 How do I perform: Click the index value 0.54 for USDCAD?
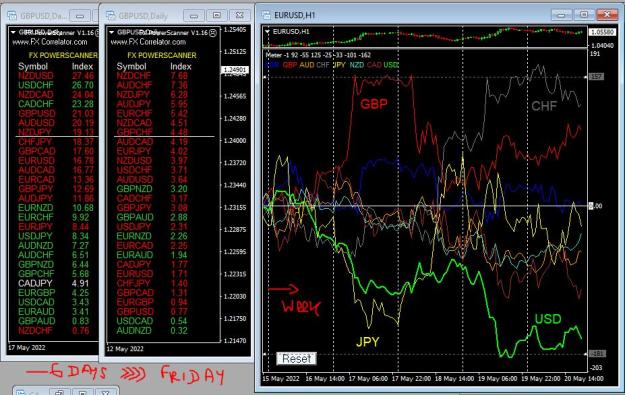179,321
